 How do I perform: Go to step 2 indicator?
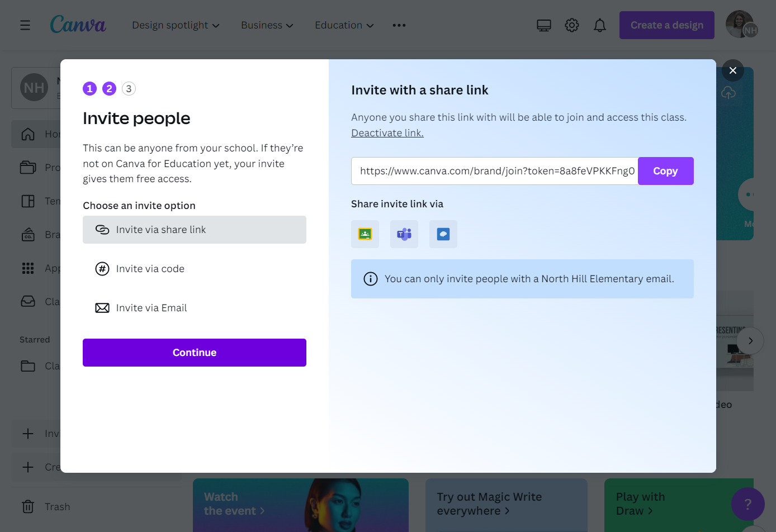point(110,88)
